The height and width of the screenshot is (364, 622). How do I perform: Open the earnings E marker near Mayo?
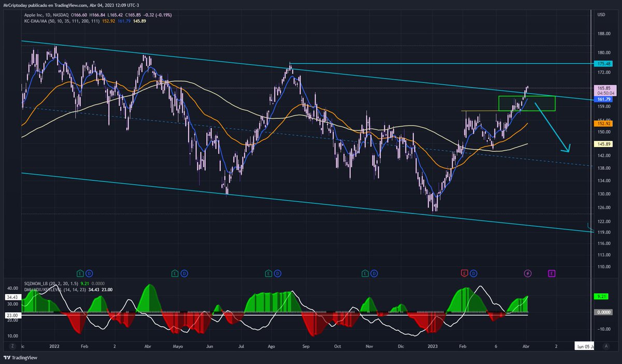click(x=175, y=272)
